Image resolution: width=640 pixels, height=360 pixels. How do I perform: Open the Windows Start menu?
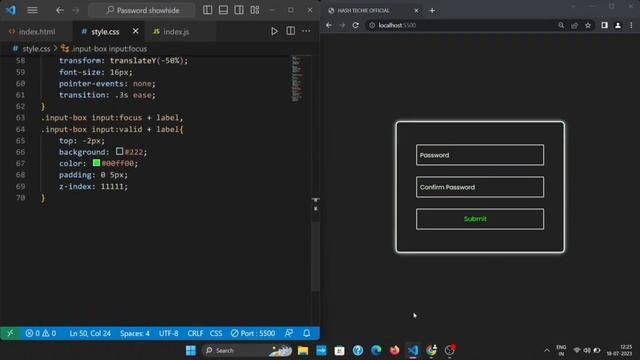coord(191,350)
